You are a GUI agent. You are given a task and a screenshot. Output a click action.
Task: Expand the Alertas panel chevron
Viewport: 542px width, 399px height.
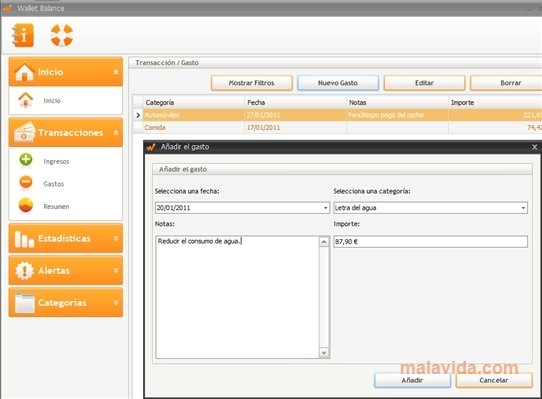[x=116, y=270]
